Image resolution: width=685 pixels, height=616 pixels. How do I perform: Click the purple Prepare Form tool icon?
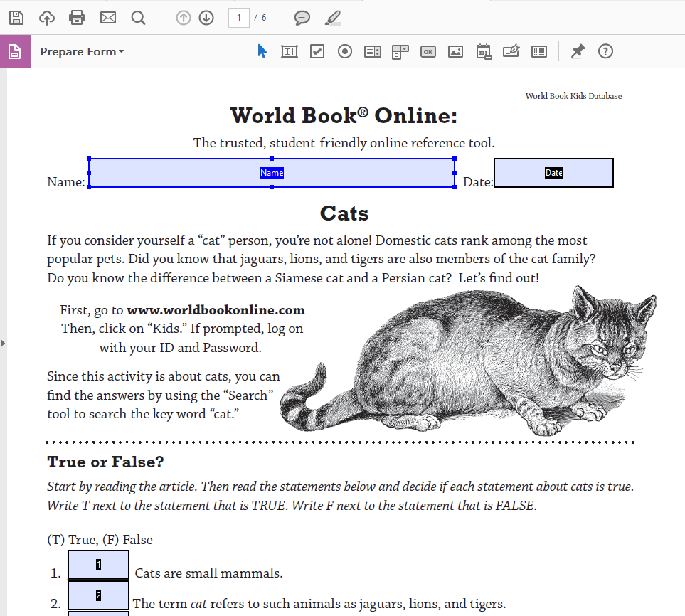click(x=15, y=51)
